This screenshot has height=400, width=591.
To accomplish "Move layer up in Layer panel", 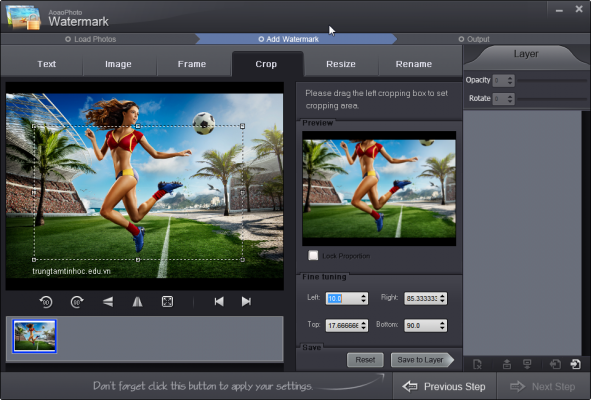I will [507, 364].
